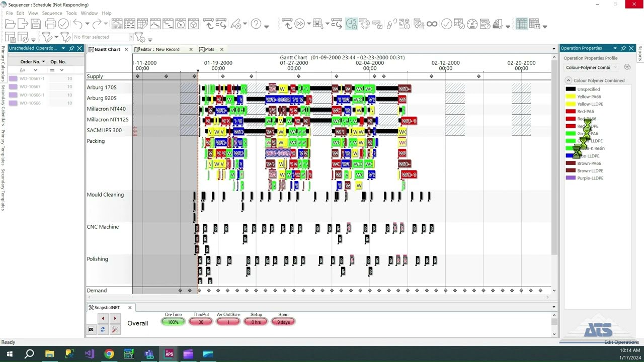Select unscheduled order WO-10666 row
Viewport: 644px width, 362px height.
[40, 103]
